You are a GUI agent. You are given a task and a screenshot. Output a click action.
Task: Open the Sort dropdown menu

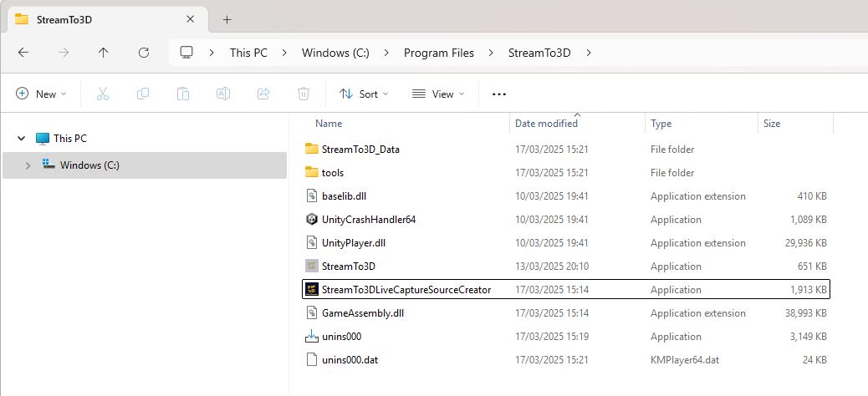364,94
